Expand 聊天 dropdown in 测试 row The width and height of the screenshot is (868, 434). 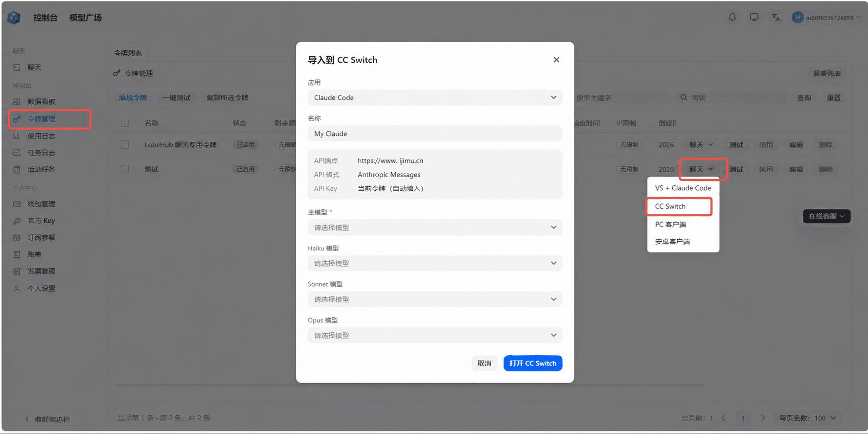[701, 169]
